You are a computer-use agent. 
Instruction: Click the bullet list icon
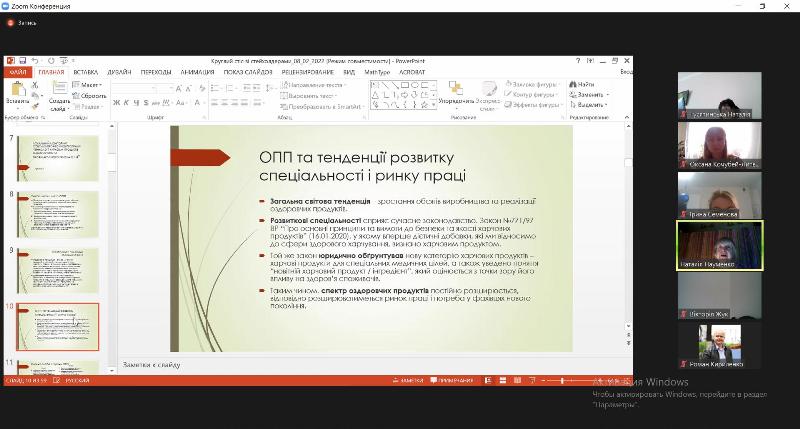[x=216, y=89]
